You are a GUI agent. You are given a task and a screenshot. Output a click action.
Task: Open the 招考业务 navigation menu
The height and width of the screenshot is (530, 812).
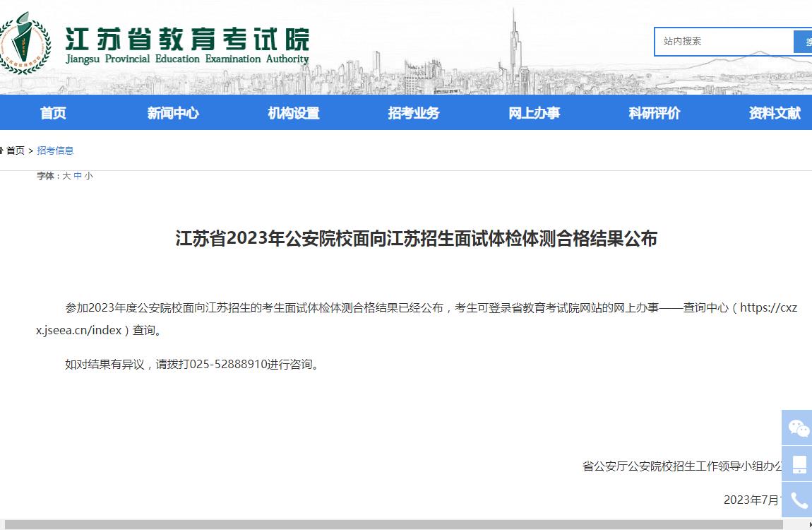[414, 113]
